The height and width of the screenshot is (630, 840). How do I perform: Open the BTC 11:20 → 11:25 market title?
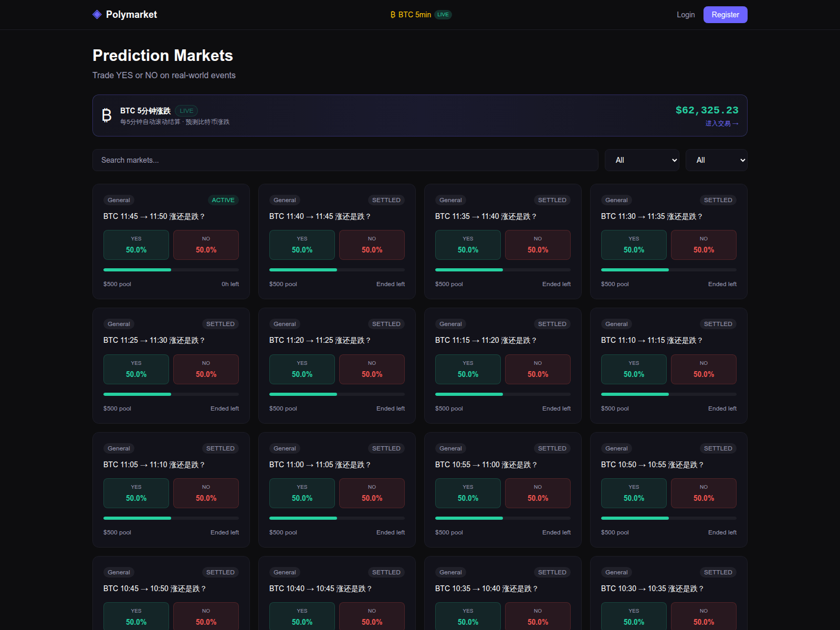point(320,340)
